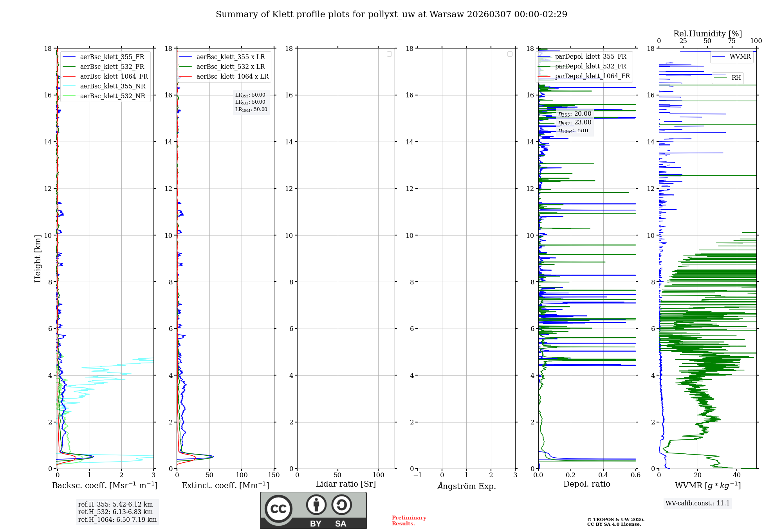Click empty legend box in Lidar ratio panel
The height and width of the screenshot is (532, 783).
coord(389,54)
